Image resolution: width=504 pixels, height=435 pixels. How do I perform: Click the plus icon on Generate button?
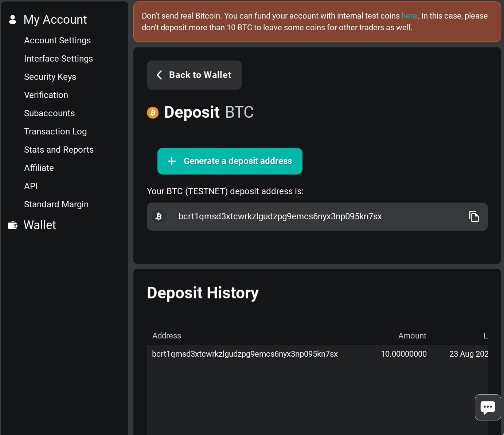[x=172, y=161]
